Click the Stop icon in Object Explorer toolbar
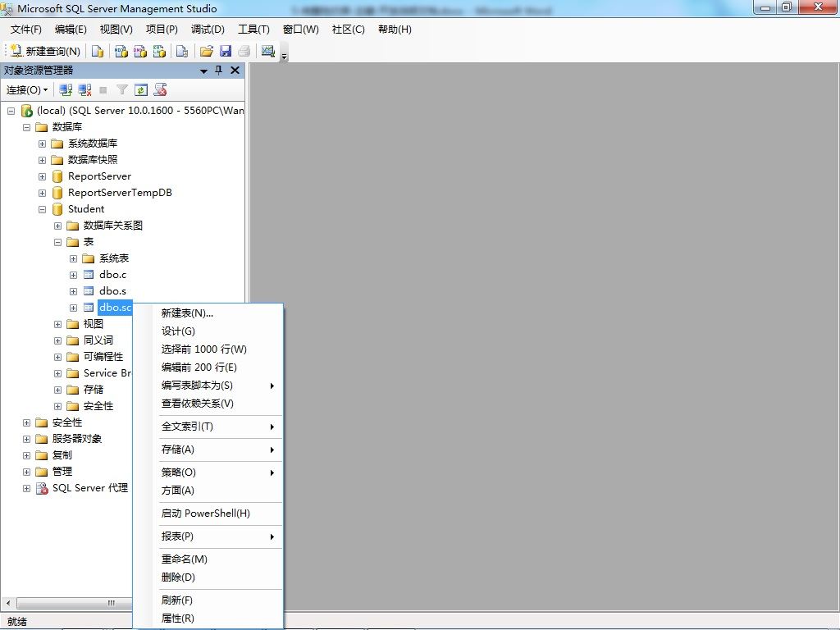840x630 pixels. 103,90
